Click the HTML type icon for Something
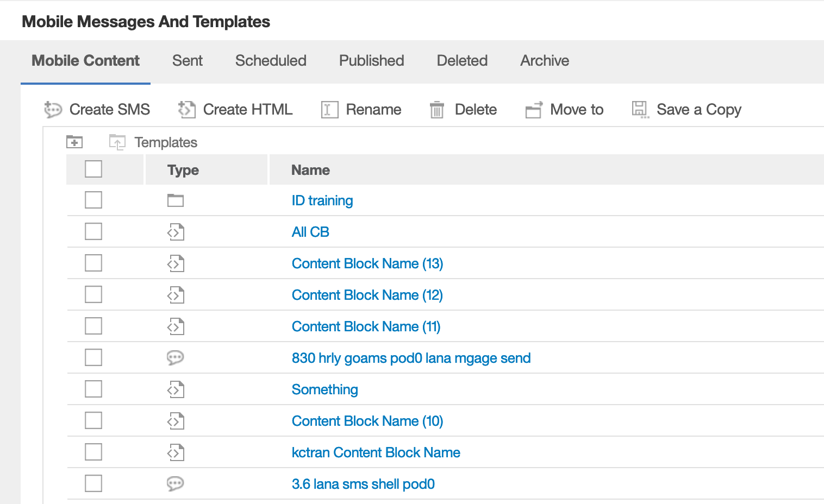Screen dimensions: 824x504 coord(176,390)
